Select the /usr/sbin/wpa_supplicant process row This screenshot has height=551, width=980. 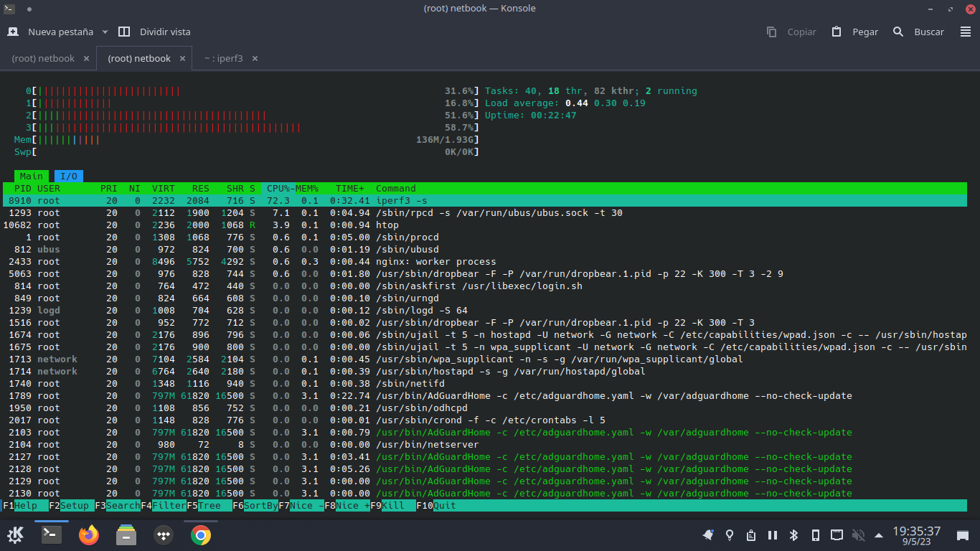click(x=485, y=359)
